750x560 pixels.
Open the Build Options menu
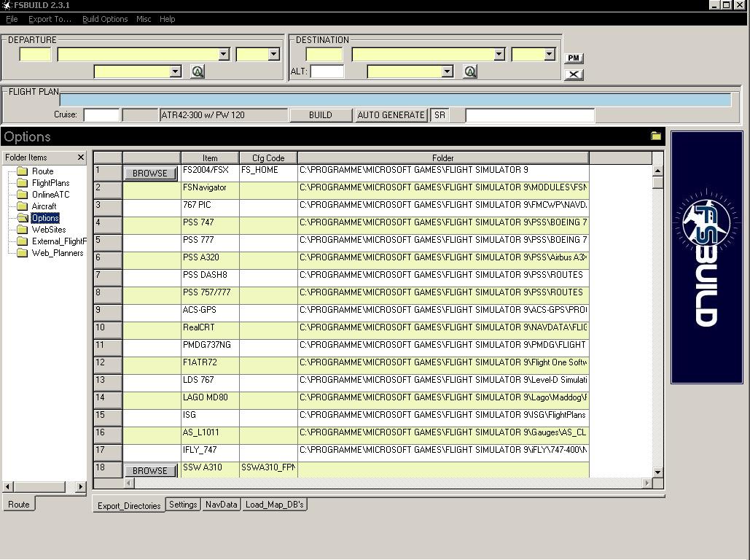105,19
